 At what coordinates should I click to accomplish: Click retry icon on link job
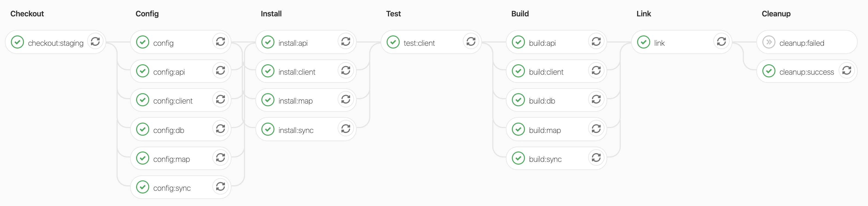tap(721, 41)
